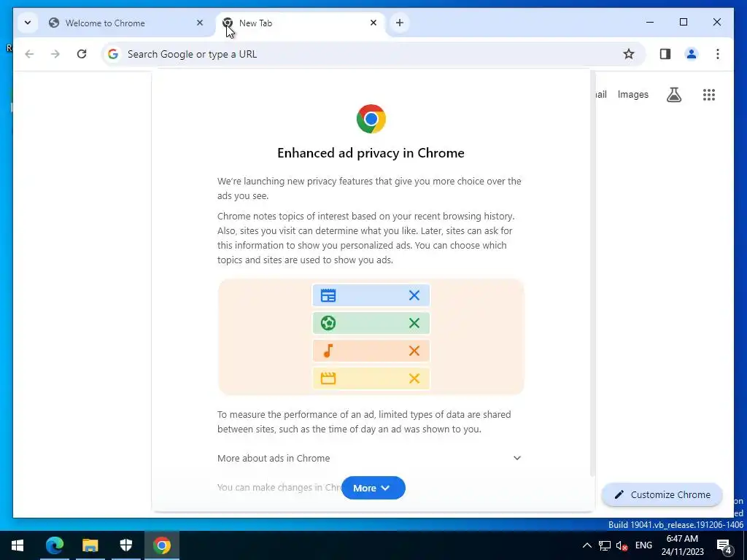
Task: Open Chrome's three-dot menu
Action: click(x=718, y=54)
